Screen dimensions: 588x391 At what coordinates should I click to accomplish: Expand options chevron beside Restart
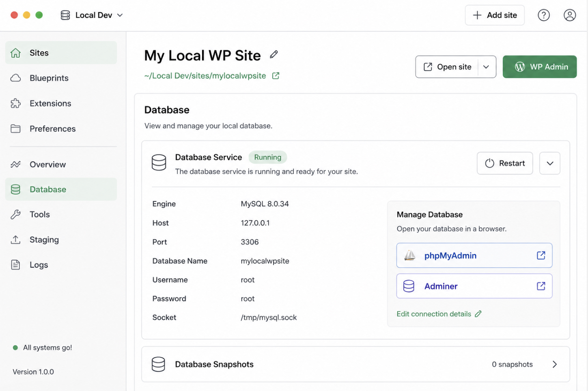(550, 163)
